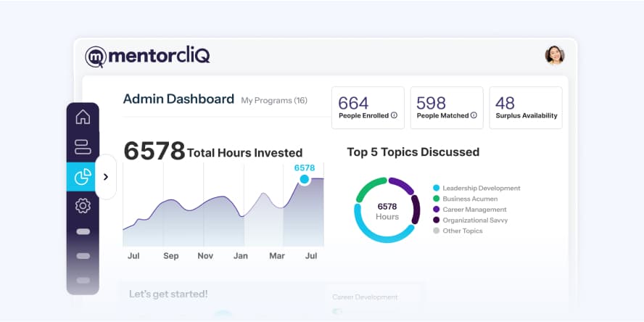This screenshot has height=322, width=644.
Task: Click the Home icon in the sidebar
Action: click(83, 117)
